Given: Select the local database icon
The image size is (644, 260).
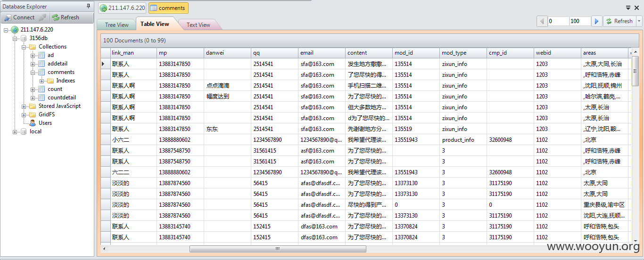Looking at the screenshot, I should (24, 131).
